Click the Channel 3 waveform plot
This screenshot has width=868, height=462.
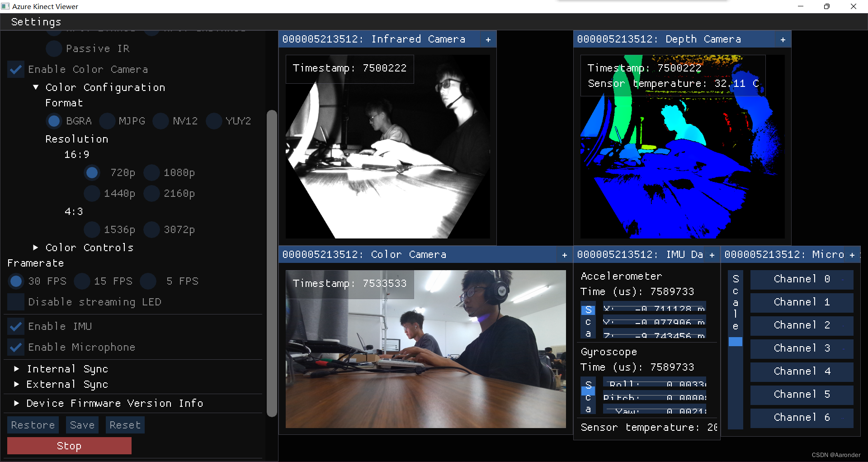tap(802, 349)
